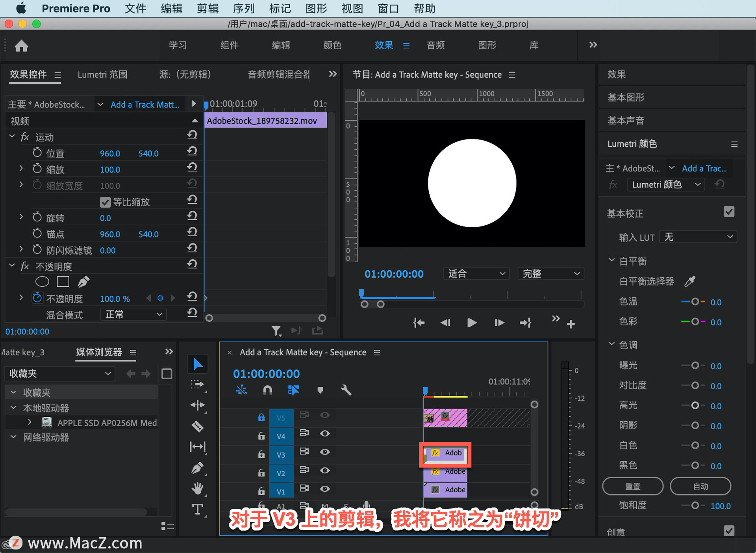Select free draw bezier mask pen
Viewport: 756px width, 553px height.
[x=83, y=282]
